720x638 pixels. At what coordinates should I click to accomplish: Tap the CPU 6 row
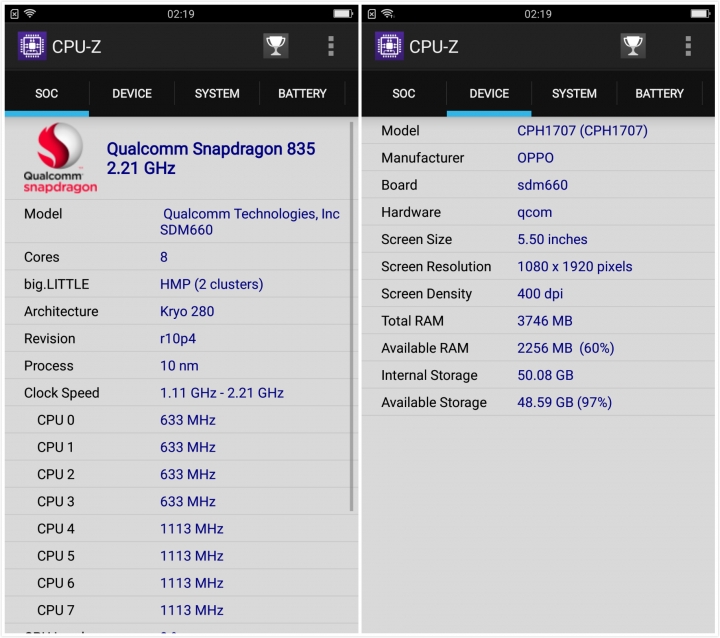(181, 582)
